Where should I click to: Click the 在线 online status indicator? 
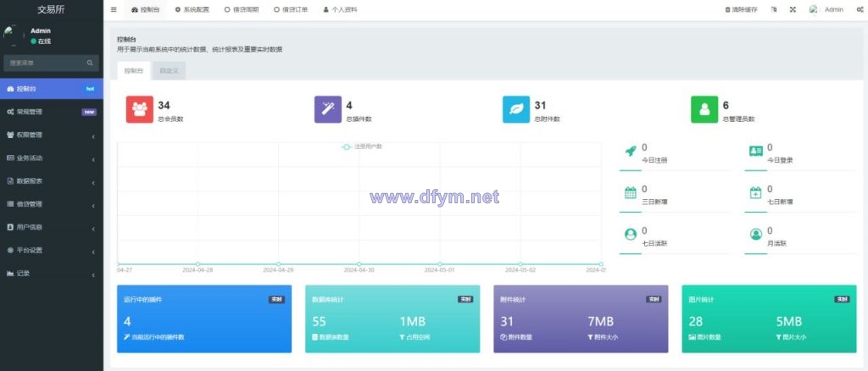point(41,42)
